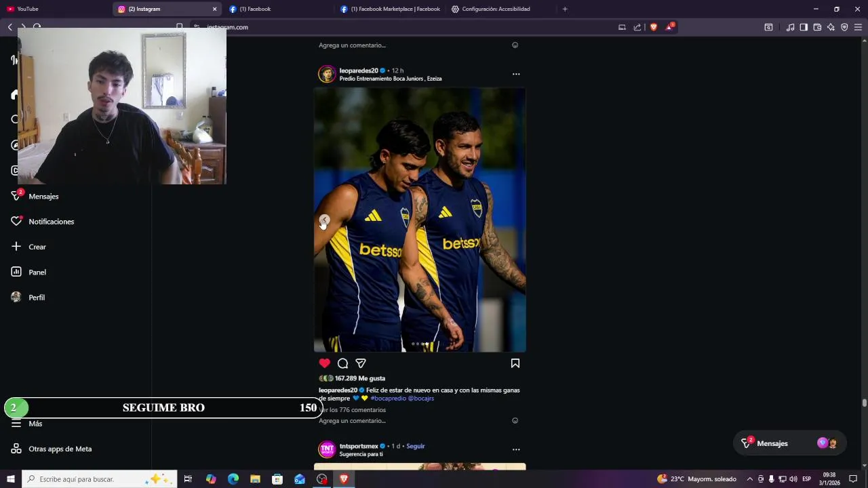This screenshot has height=488, width=868.
Task: Open the browser hamburger menu
Action: click(x=858, y=27)
